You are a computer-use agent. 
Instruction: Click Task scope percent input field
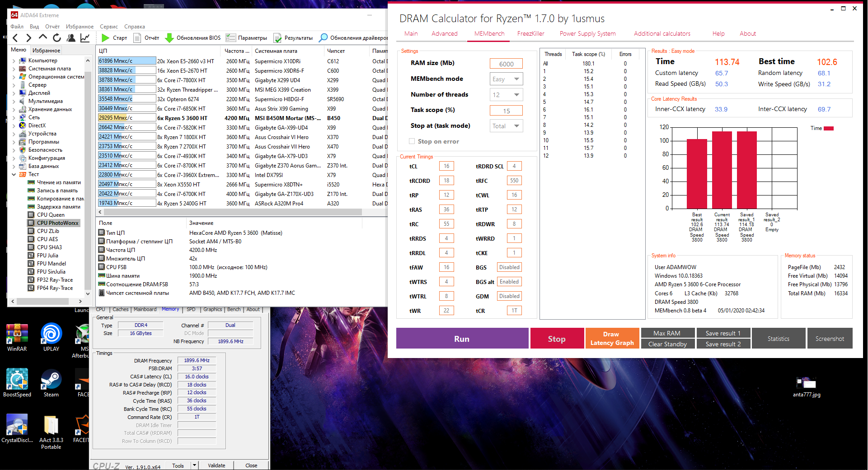click(506, 111)
